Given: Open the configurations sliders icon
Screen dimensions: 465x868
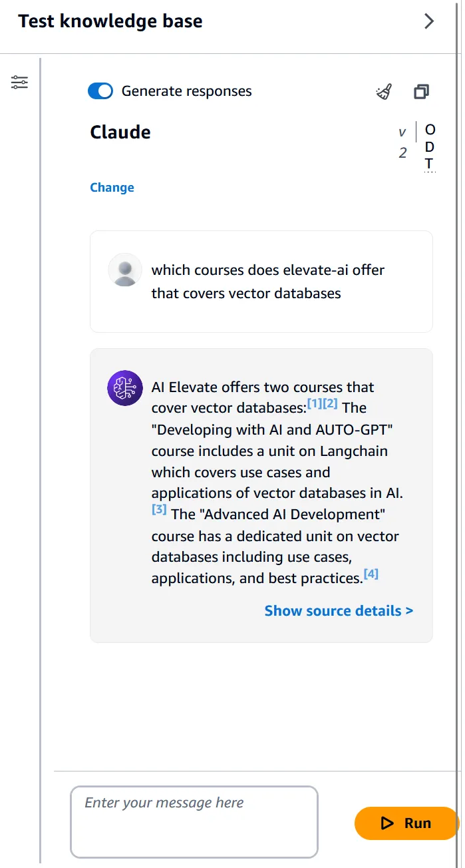Looking at the screenshot, I should pos(19,83).
